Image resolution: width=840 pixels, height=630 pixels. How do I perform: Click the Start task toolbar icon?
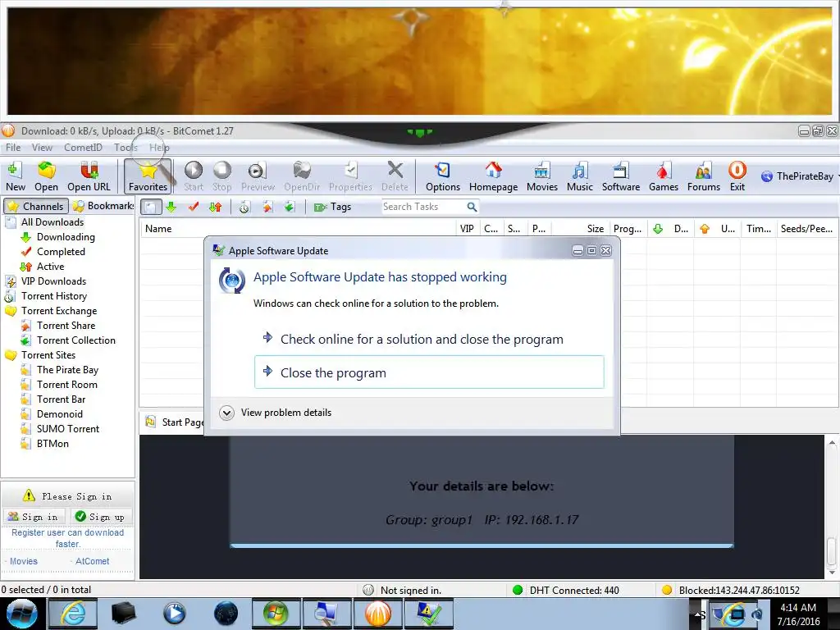click(x=194, y=176)
